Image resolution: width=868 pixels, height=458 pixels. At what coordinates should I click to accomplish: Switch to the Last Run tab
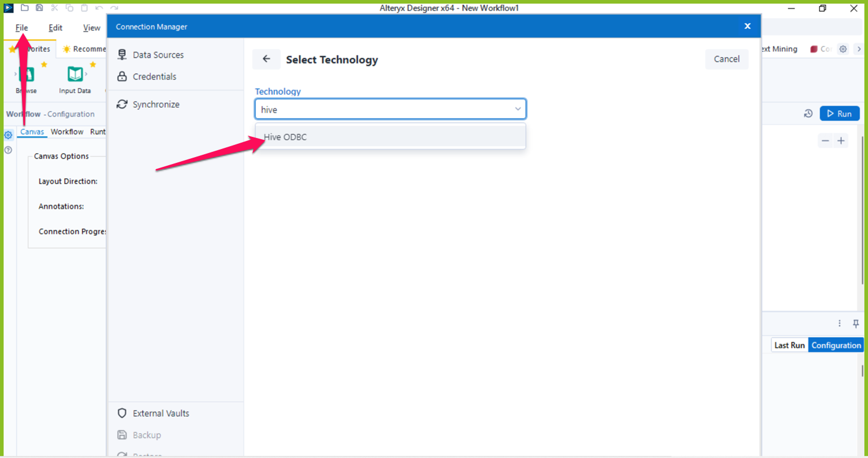[790, 345]
